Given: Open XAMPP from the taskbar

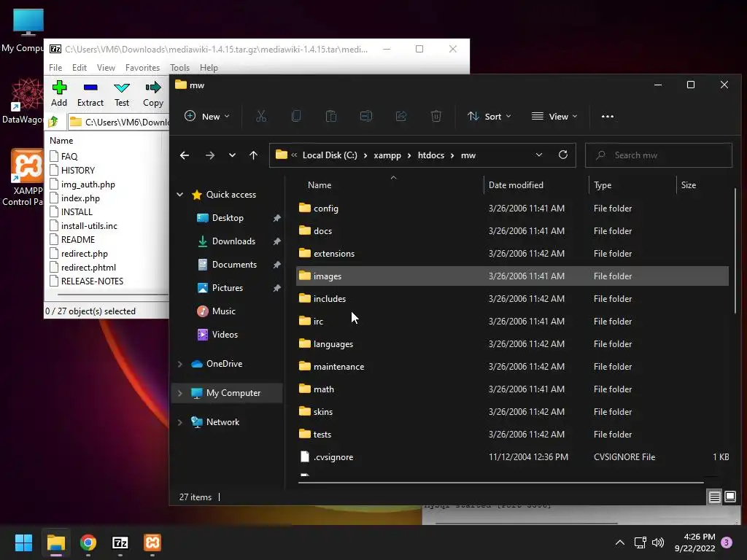Looking at the screenshot, I should [152, 542].
